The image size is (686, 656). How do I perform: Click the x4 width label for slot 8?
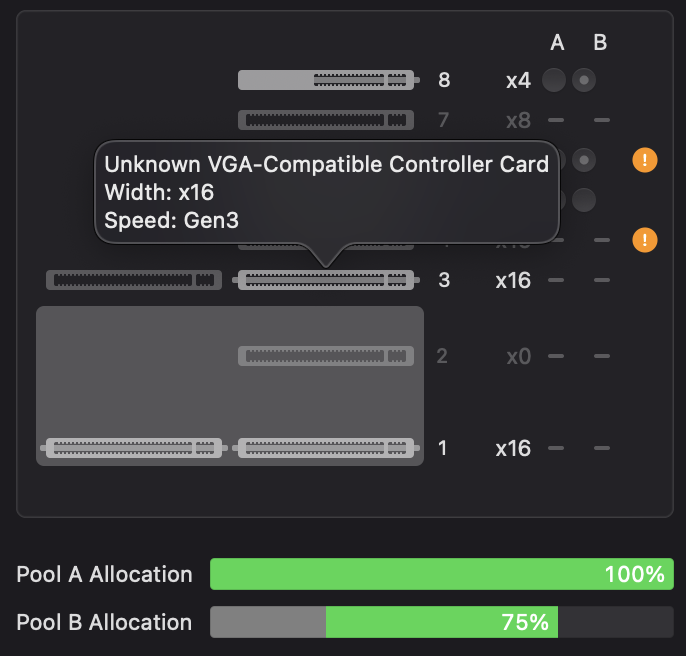point(518,80)
